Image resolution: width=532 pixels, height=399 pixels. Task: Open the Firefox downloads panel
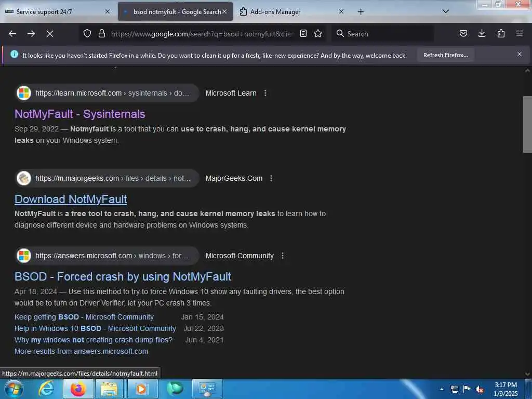tap(482, 33)
